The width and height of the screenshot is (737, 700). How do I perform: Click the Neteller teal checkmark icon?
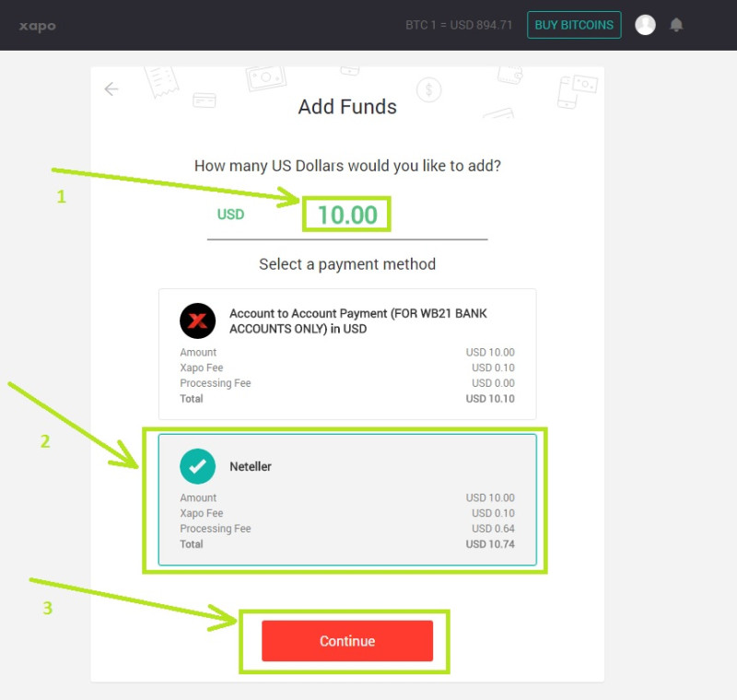[x=197, y=466]
